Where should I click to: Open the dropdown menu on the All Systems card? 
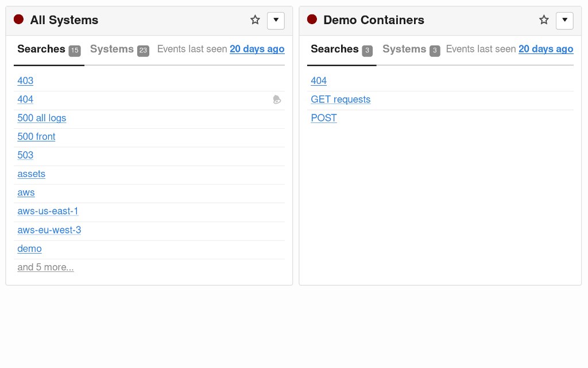click(276, 20)
